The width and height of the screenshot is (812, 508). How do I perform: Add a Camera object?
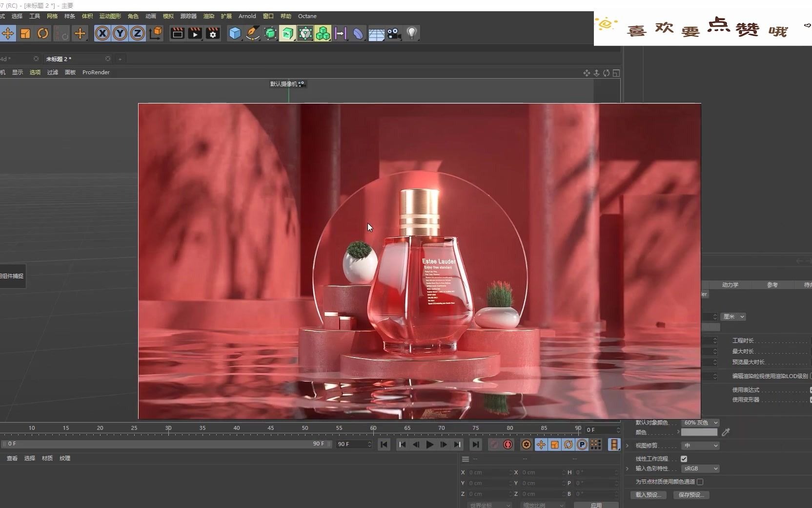[x=394, y=34]
